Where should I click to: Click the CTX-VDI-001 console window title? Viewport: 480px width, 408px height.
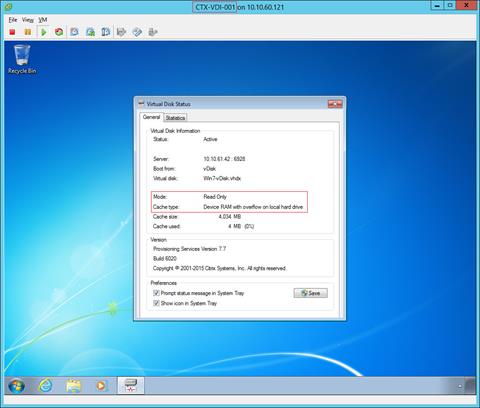[239, 7]
